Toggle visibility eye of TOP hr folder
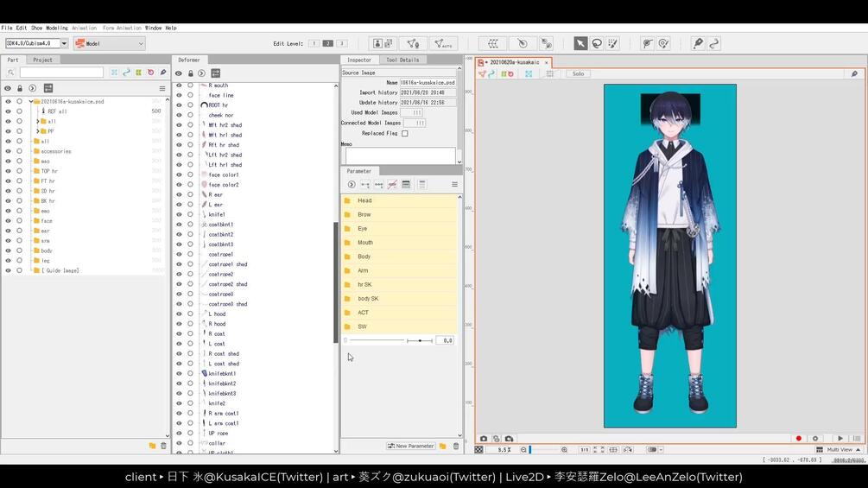This screenshot has width=868, height=488. tap(8, 171)
